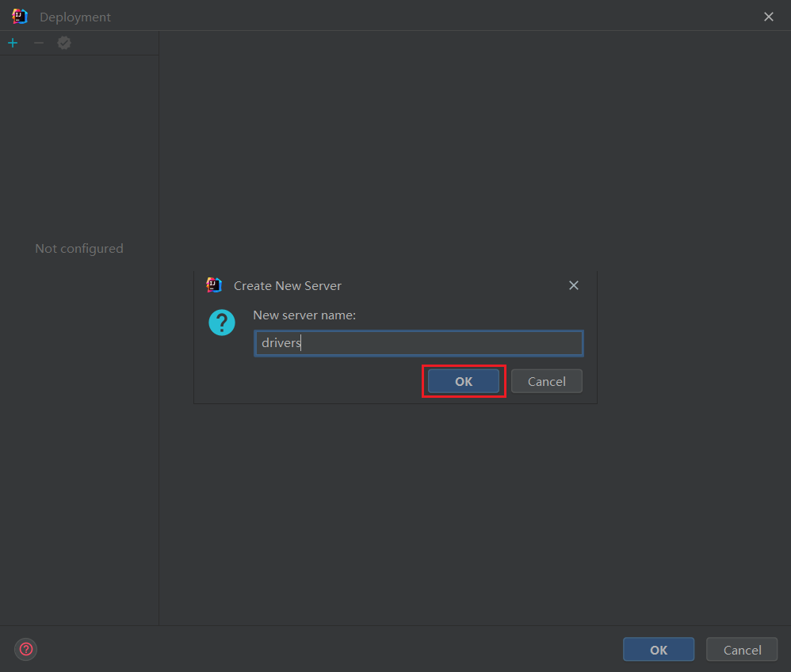791x672 pixels.
Task: Open help via bottom-left question mark icon
Action: point(25,649)
